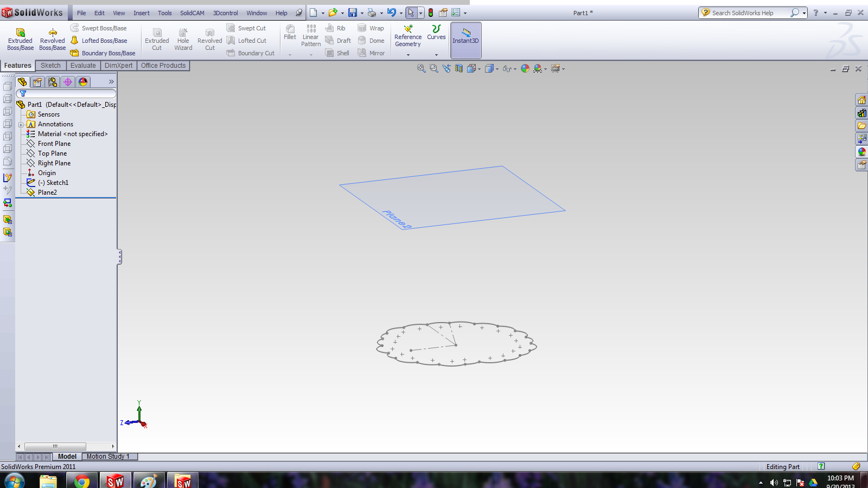Expand the manager pane tabs chevron
Screen dimensions: 868x488
coord(111,82)
